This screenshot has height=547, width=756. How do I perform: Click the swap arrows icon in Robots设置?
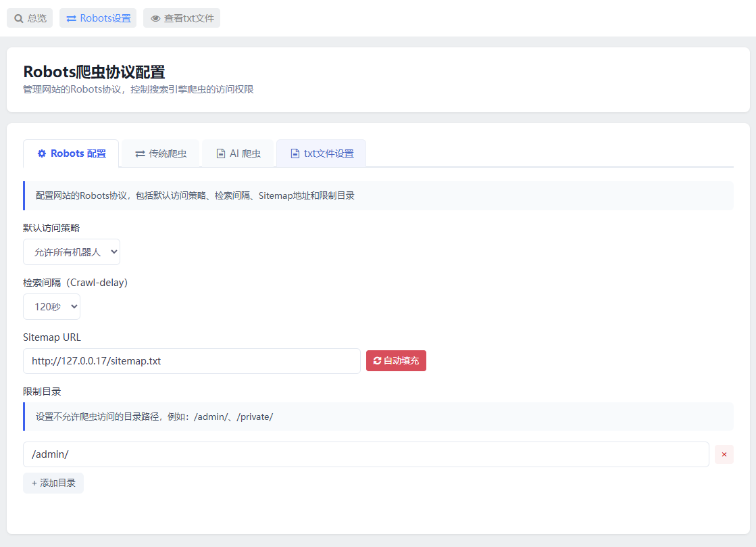(72, 18)
